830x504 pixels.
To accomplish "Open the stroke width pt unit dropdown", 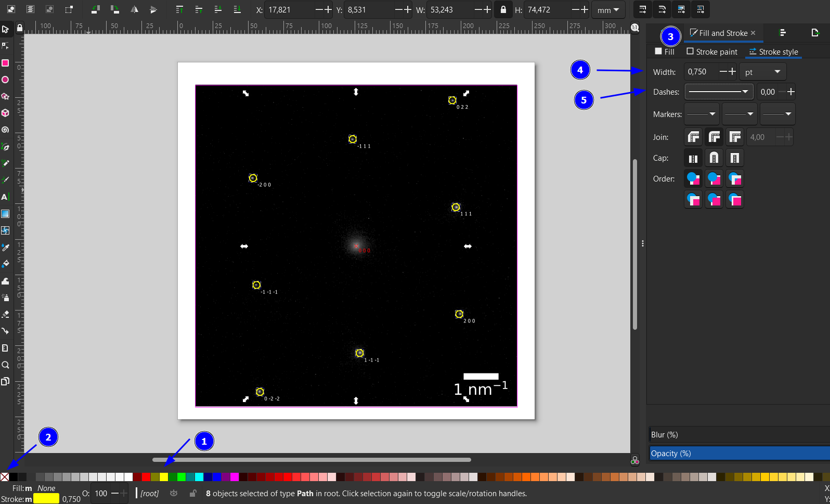I will pos(763,72).
